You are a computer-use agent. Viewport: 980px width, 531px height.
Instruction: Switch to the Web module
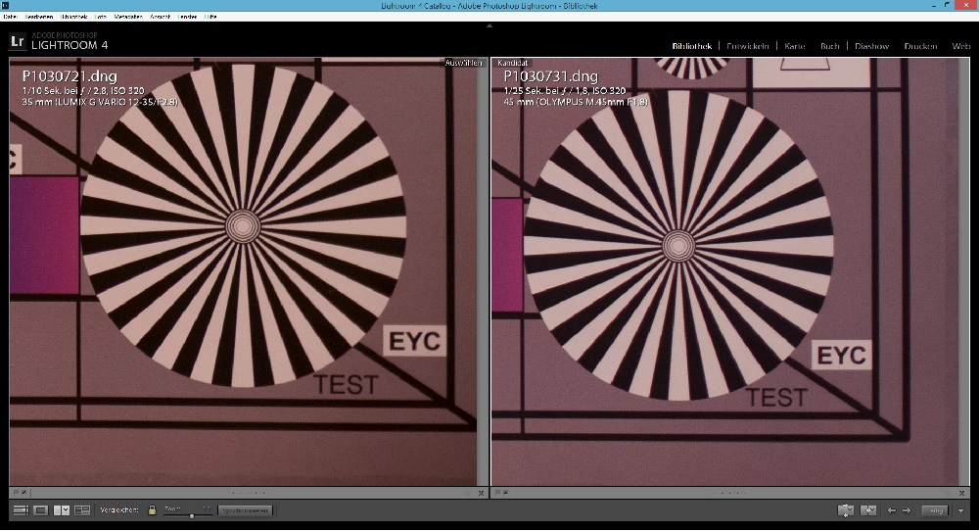(961, 46)
